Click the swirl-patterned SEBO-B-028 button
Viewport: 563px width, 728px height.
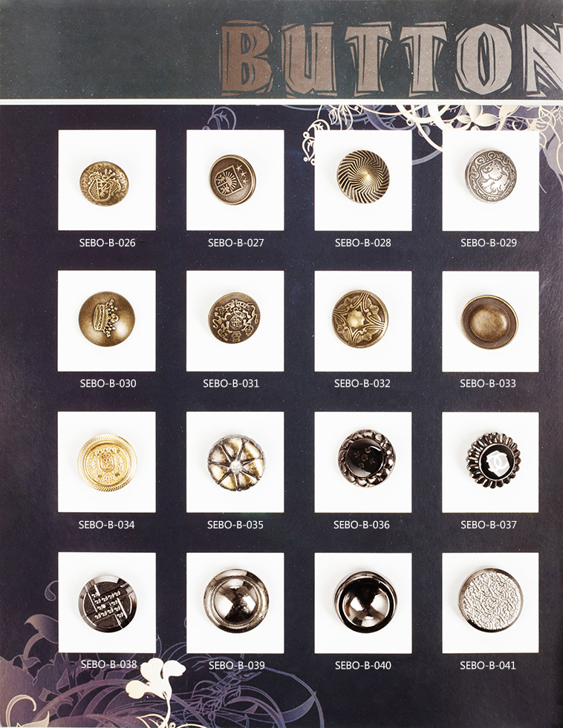pos(363,177)
